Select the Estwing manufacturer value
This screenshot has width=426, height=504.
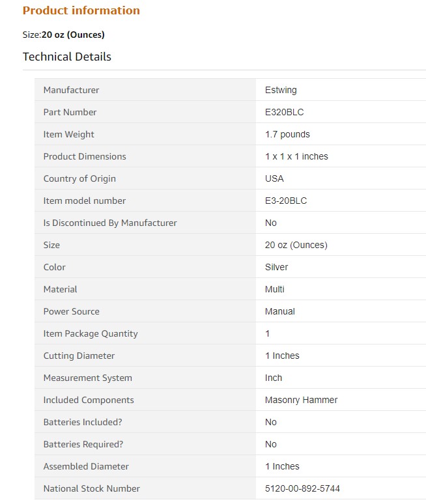pos(281,90)
